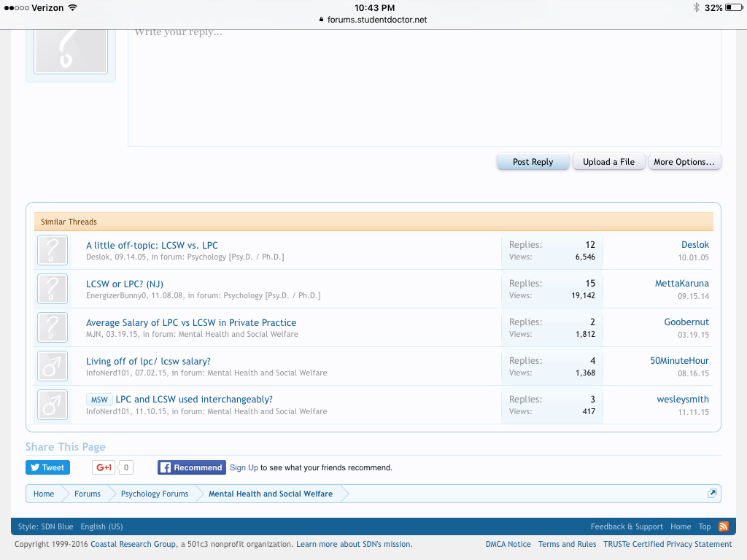This screenshot has width=747, height=560.
Task: Click the open quick navigation icon
Action: pos(712,494)
